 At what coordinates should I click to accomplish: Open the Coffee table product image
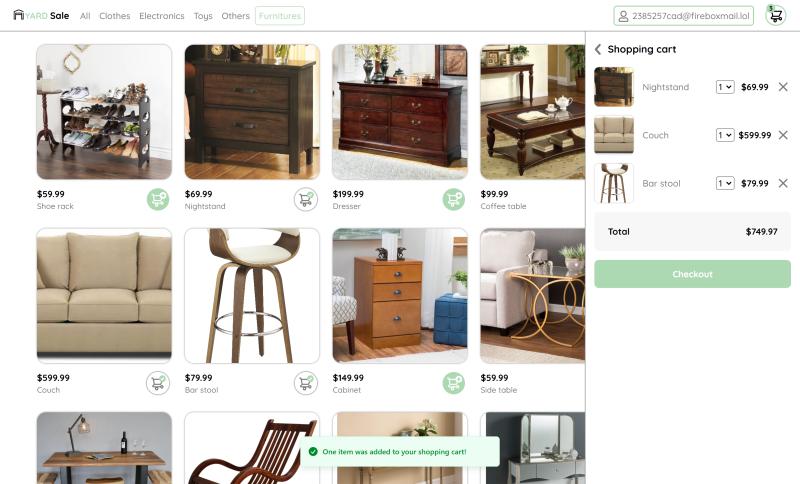coord(532,112)
